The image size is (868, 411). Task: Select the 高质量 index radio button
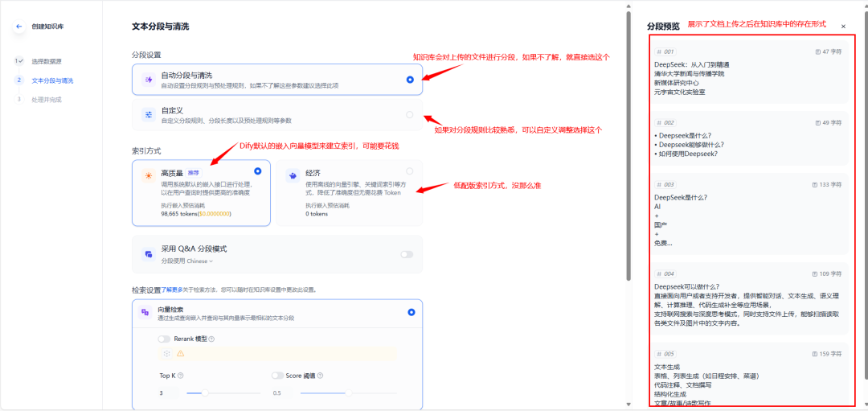[257, 171]
